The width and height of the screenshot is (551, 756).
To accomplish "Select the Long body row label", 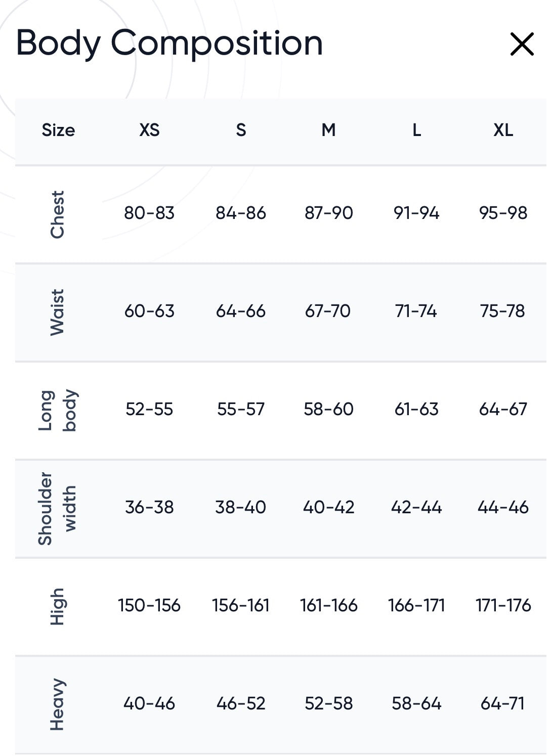I will (58, 410).
